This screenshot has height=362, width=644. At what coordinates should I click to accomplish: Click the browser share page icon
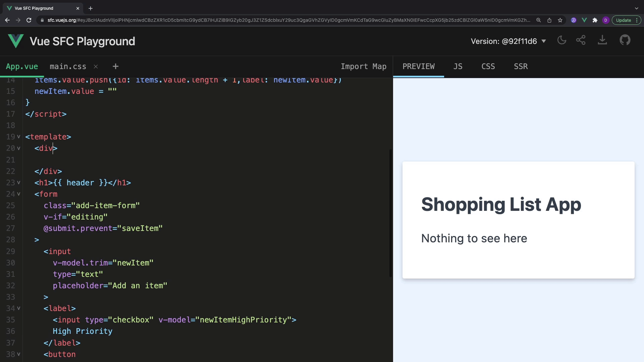point(549,20)
